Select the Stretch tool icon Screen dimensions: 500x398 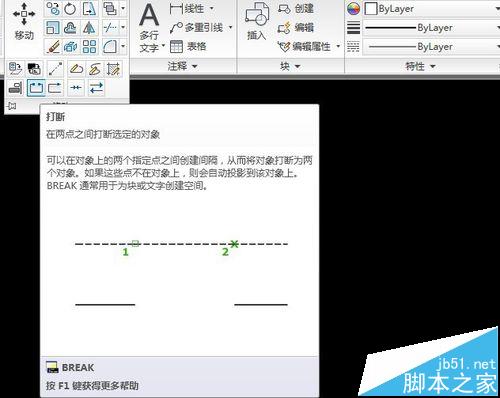click(89, 8)
